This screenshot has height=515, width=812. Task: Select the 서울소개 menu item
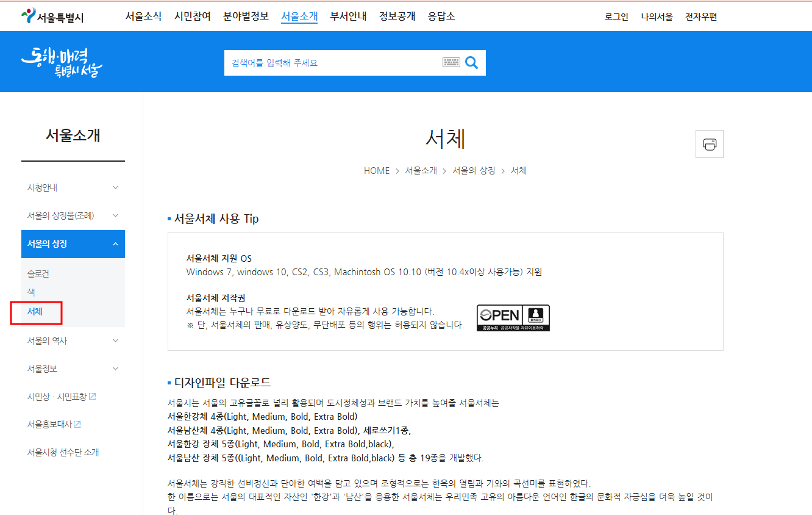[299, 16]
